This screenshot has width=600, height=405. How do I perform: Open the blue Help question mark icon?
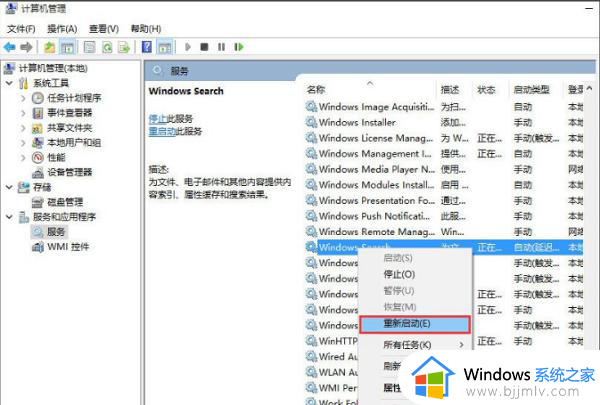[147, 47]
